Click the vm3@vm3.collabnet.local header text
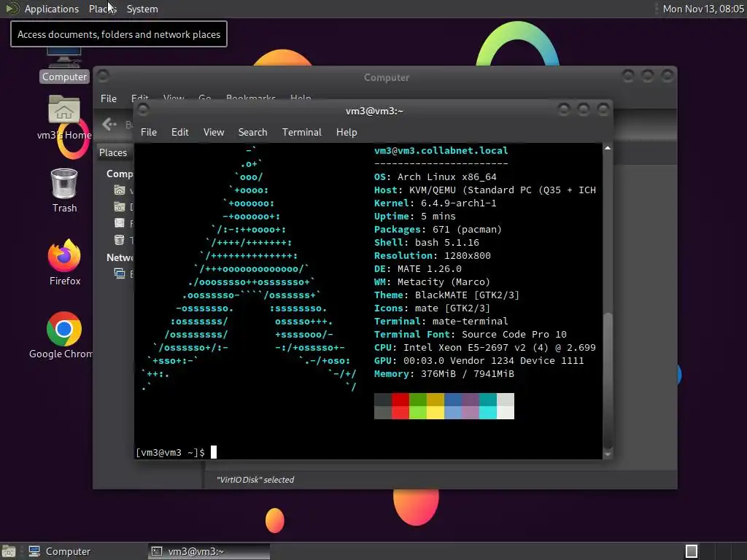This screenshot has width=747, height=560. pos(441,150)
